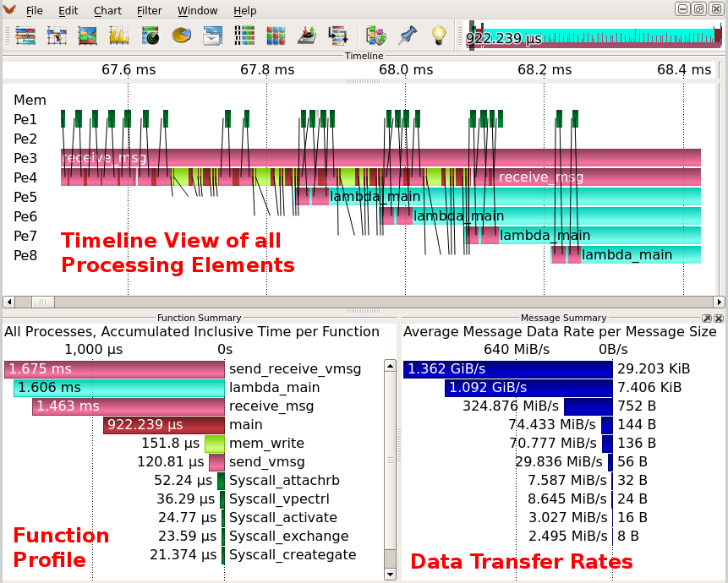
Task: Click the 74.433 MiB/s data rate value
Action: (x=552, y=425)
